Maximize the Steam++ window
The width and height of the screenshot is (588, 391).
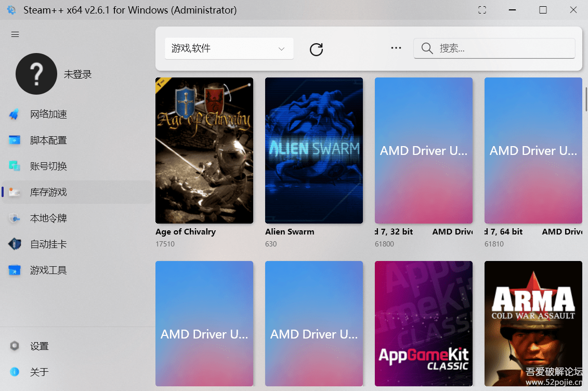tap(543, 10)
